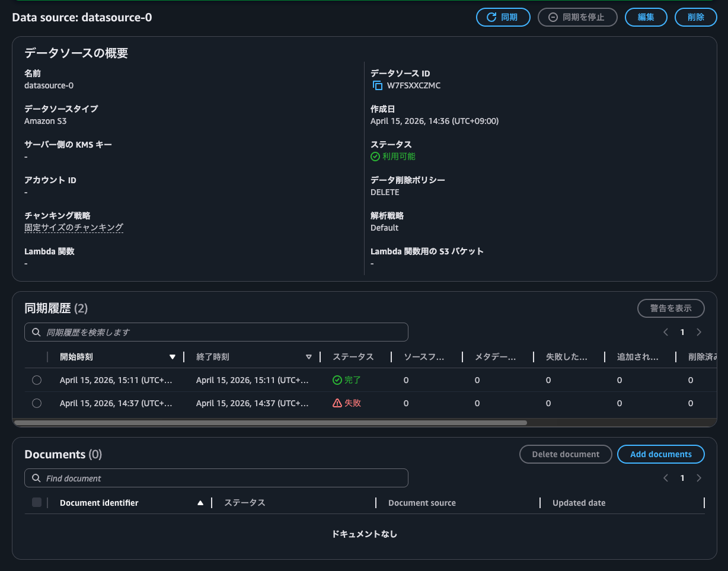Click the horizontal scrollbar below sync history

[270, 423]
